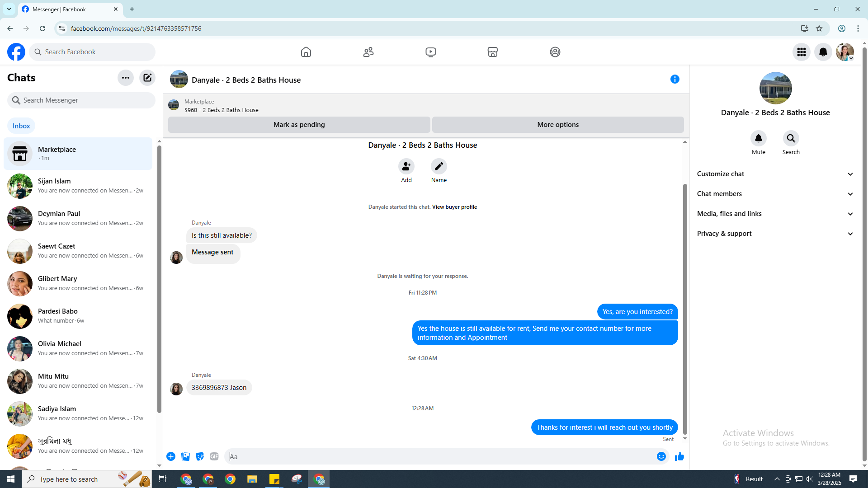This screenshot has width=868, height=488.
Task: Bookmark this page with the star icon
Action: pos(819,28)
